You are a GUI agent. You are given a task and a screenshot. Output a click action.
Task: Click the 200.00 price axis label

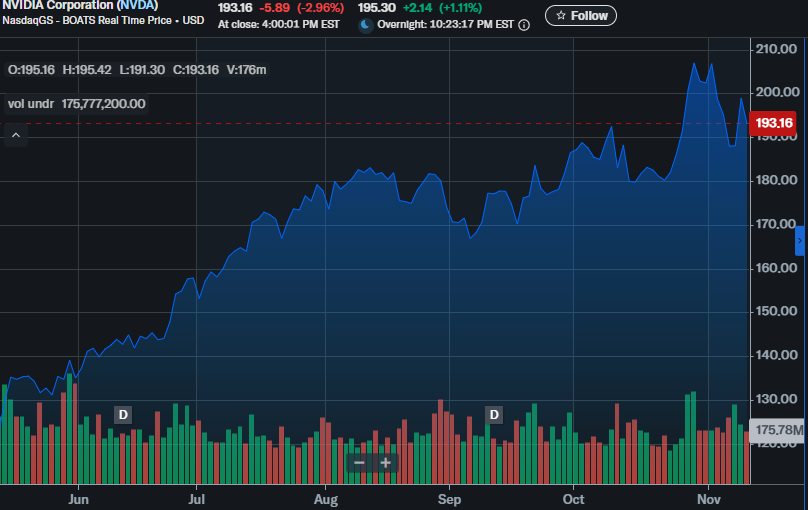[776, 92]
